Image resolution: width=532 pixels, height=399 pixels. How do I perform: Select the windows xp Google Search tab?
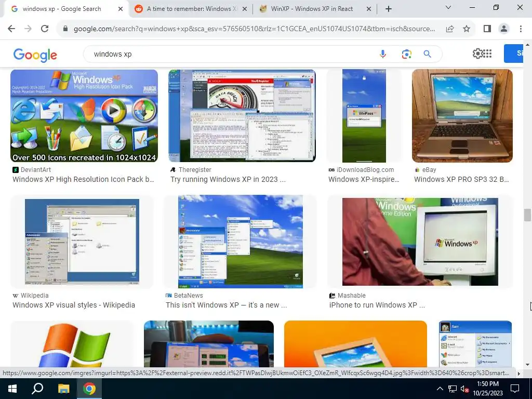(62, 9)
